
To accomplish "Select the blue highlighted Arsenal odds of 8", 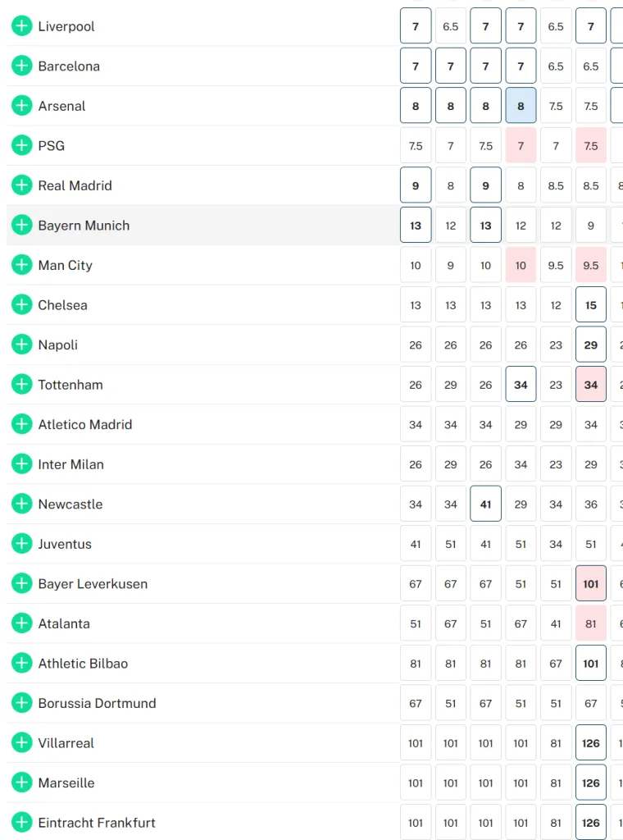I will 521,106.
